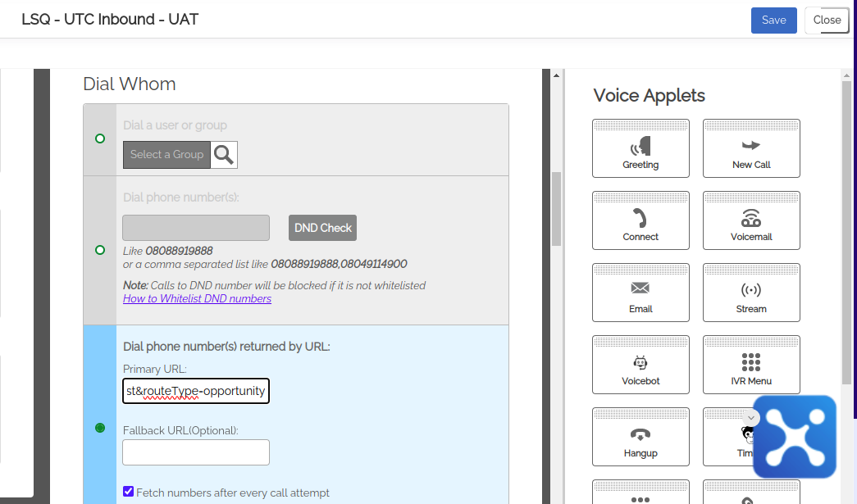The height and width of the screenshot is (504, 857).
Task: Open the blue floating X widget
Action: 795,437
